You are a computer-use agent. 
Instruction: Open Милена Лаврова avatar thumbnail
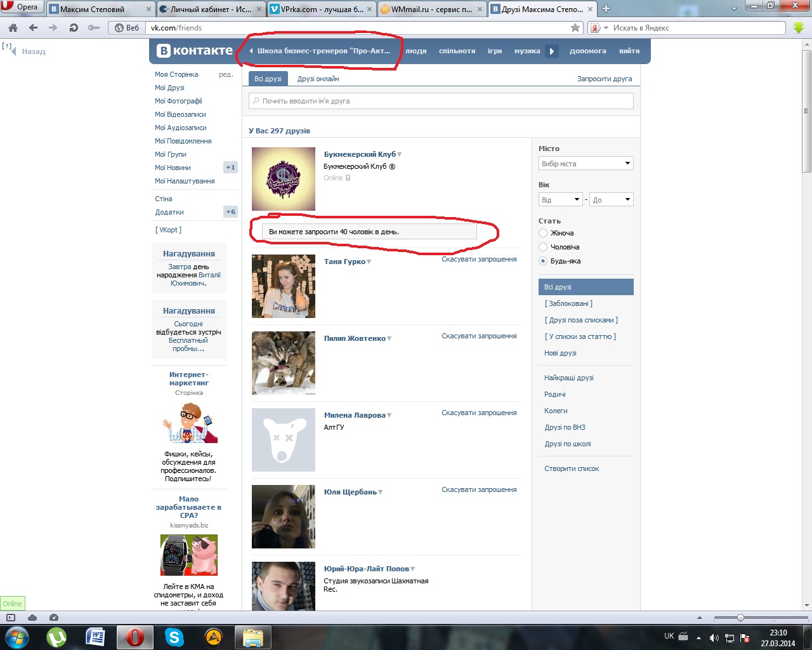pos(284,440)
